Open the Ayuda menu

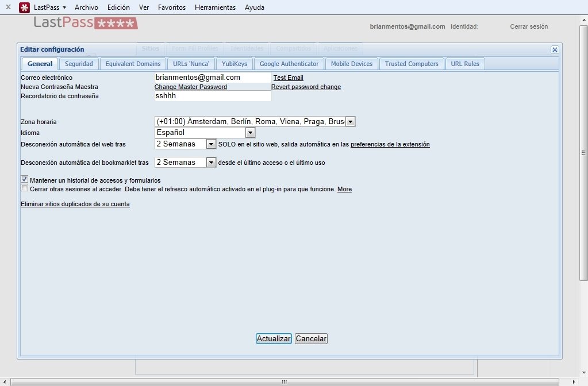coord(255,7)
